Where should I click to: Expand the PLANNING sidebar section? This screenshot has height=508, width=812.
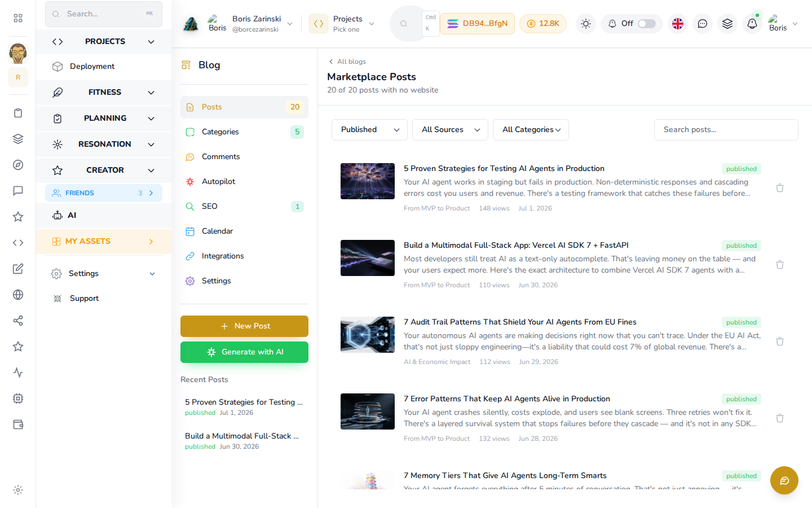[x=104, y=118]
